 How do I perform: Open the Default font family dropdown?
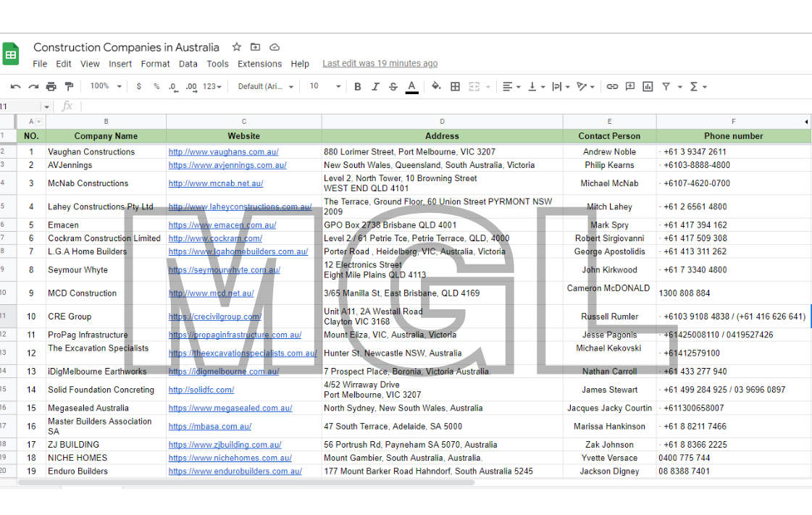(266, 86)
